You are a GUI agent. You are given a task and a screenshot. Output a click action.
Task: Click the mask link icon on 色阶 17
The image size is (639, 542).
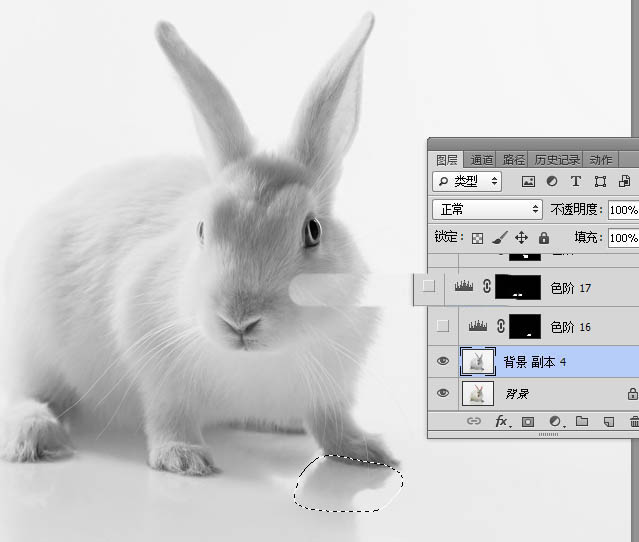[487, 286]
